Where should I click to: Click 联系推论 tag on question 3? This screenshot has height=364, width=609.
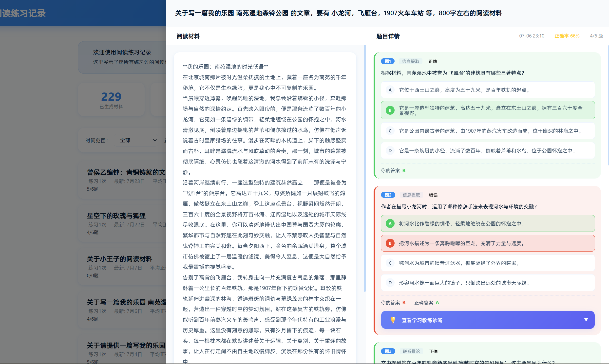(411, 351)
